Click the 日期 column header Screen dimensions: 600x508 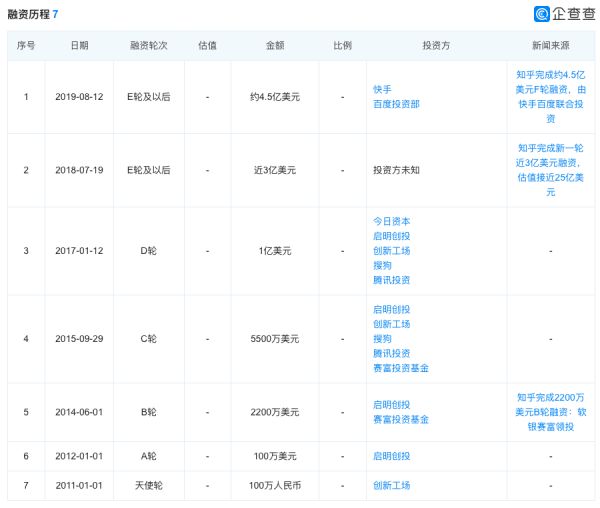[79, 46]
